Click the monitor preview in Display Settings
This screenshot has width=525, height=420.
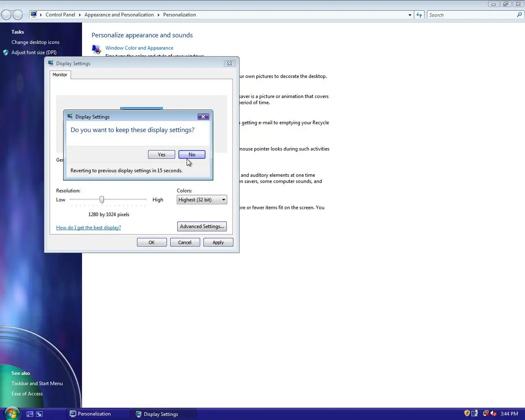coord(142,109)
